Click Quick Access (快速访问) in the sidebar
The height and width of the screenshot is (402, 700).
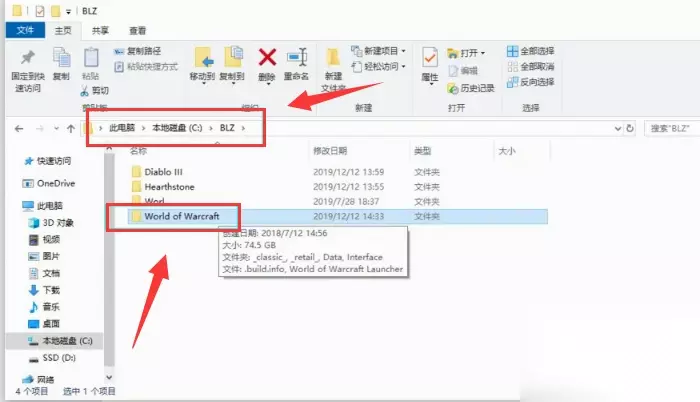(x=54, y=161)
